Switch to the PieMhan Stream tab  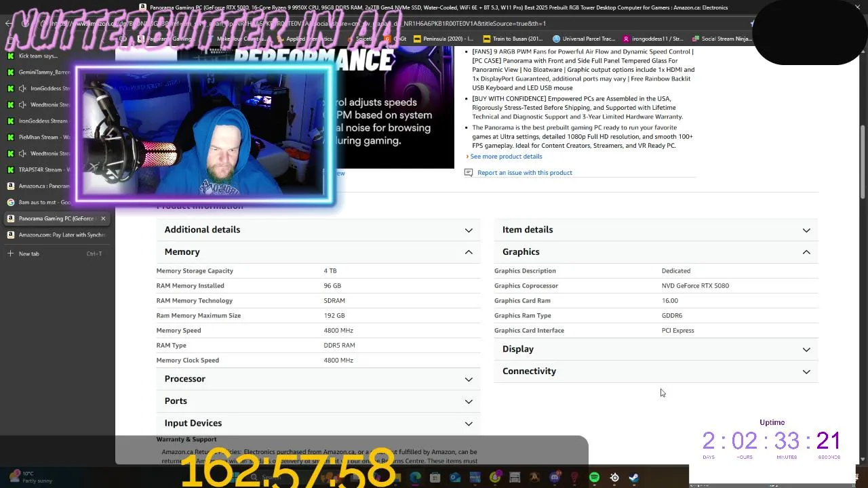pos(38,137)
